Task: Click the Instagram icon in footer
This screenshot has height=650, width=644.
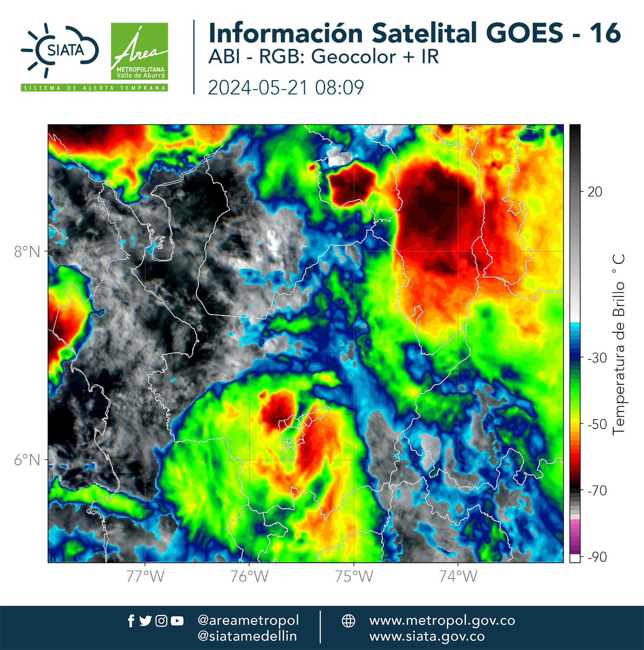Action: (x=161, y=621)
